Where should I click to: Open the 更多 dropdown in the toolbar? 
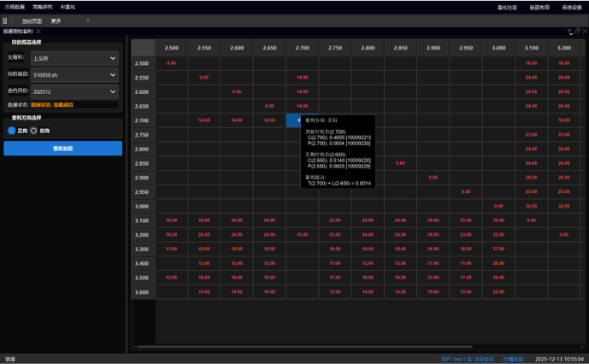(x=56, y=21)
